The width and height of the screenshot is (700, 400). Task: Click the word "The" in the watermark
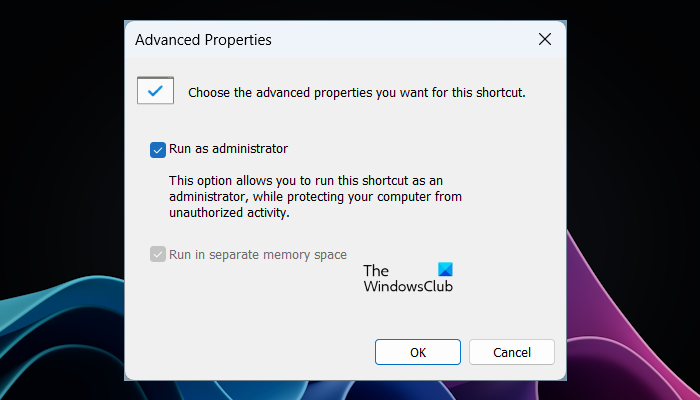376,271
